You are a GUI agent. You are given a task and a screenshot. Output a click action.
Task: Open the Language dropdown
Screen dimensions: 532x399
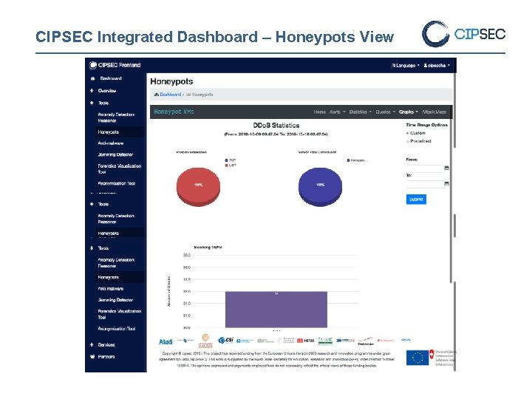point(406,66)
